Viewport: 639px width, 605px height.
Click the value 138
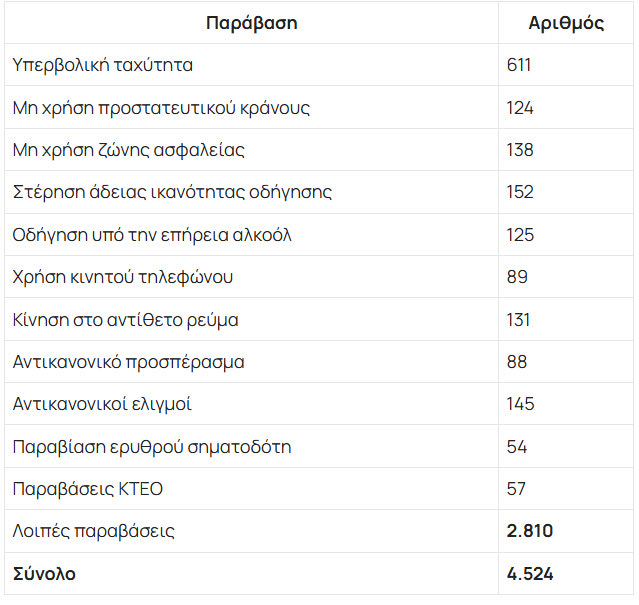[520, 150]
